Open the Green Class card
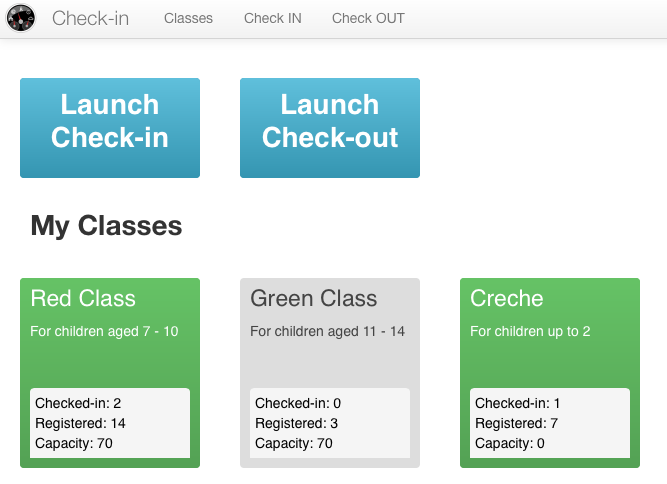The image size is (667, 484). 330,373
